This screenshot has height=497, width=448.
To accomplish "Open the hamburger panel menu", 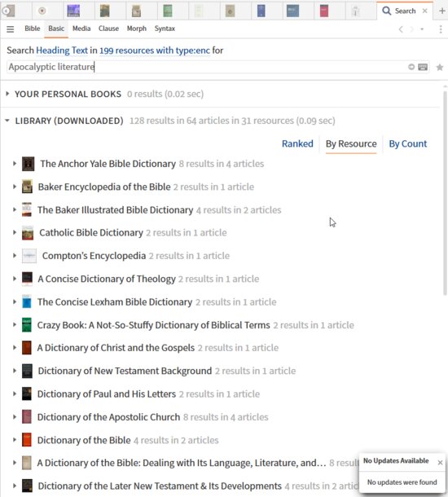I will pyautogui.click(x=10, y=29).
